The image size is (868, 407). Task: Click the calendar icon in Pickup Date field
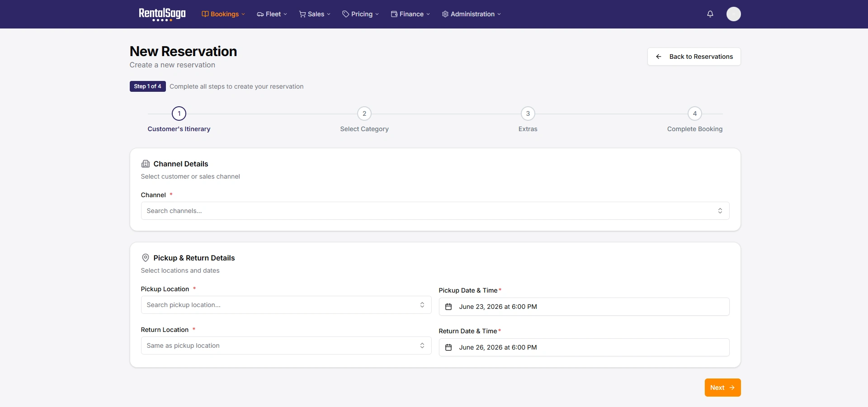(448, 307)
